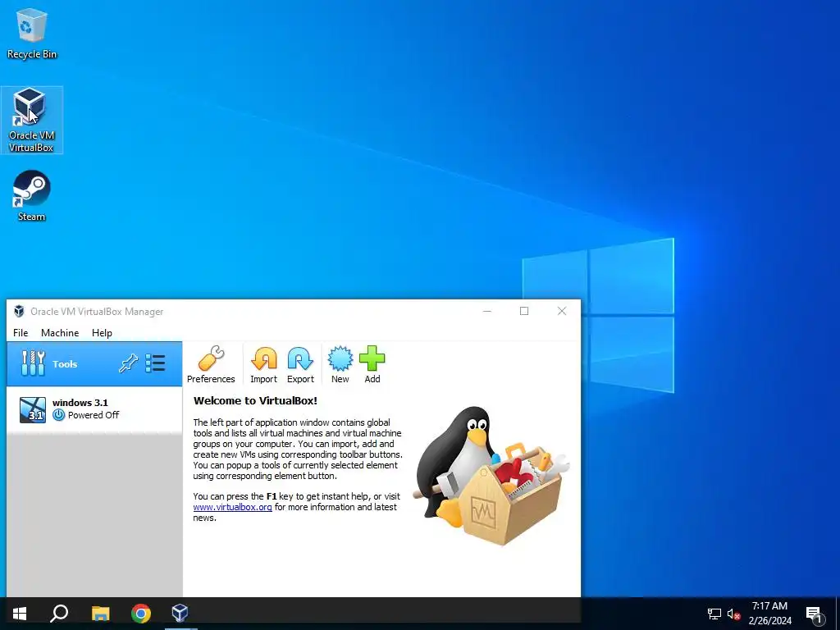Click the 'Powered Off' status text

point(94,414)
